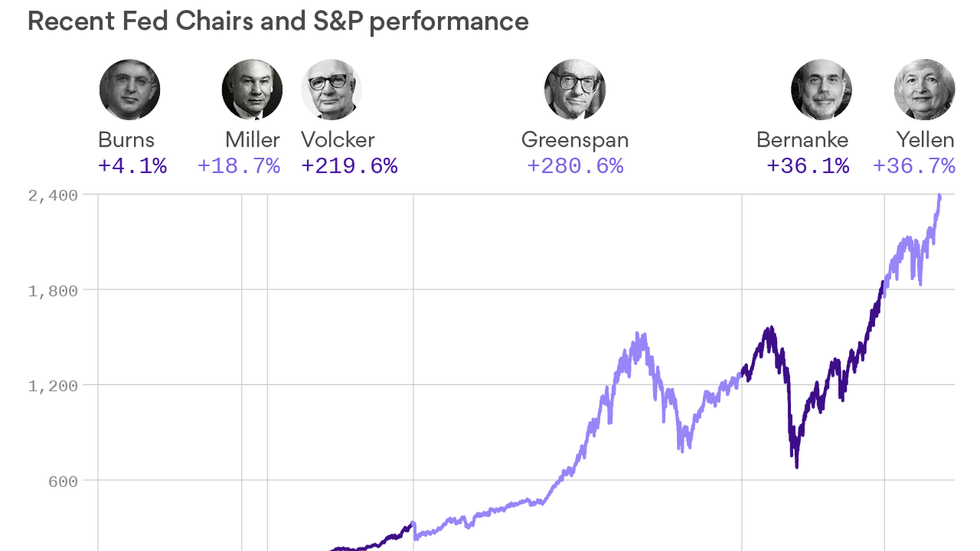Image resolution: width=980 pixels, height=551 pixels.
Task: Select the portrait above the Greenspan label
Action: 575,90
